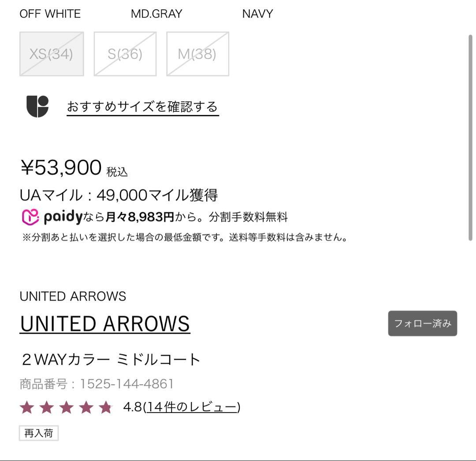Click the fourth star icon
The width and height of the screenshot is (476, 461).
coord(86,407)
